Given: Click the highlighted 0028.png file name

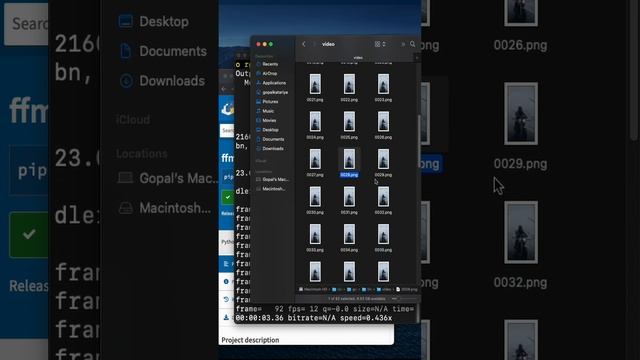Looking at the screenshot, I should click(349, 175).
